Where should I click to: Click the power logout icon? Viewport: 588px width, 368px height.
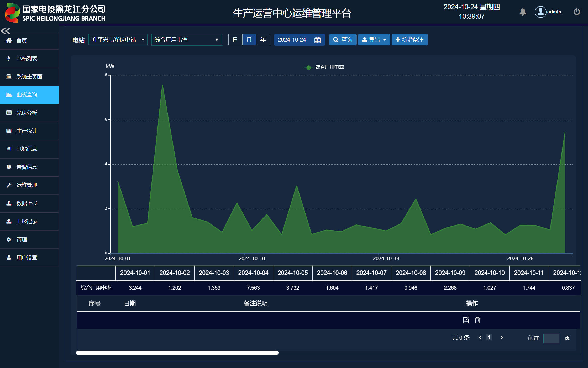pos(577,12)
